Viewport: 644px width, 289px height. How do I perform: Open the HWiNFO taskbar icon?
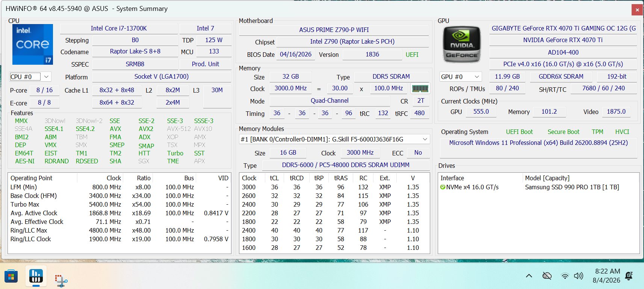click(36, 277)
